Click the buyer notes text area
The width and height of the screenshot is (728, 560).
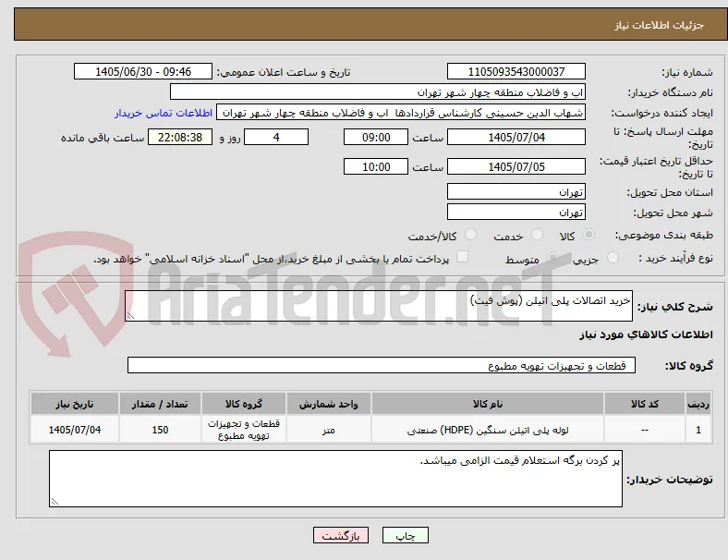point(335,479)
